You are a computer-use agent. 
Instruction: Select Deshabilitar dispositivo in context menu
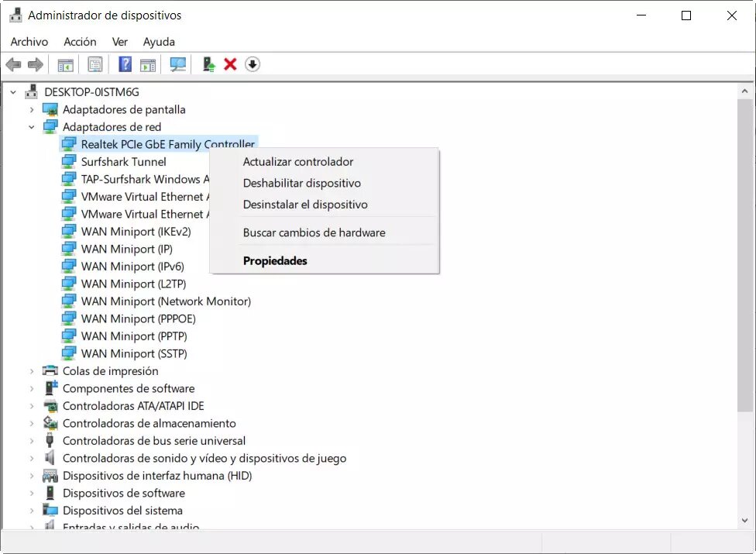click(x=301, y=184)
